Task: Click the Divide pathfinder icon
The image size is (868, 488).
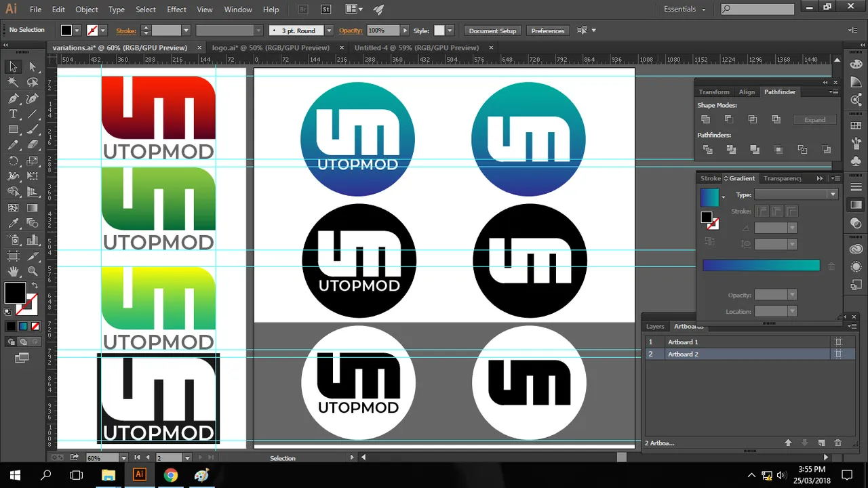Action: [708, 149]
